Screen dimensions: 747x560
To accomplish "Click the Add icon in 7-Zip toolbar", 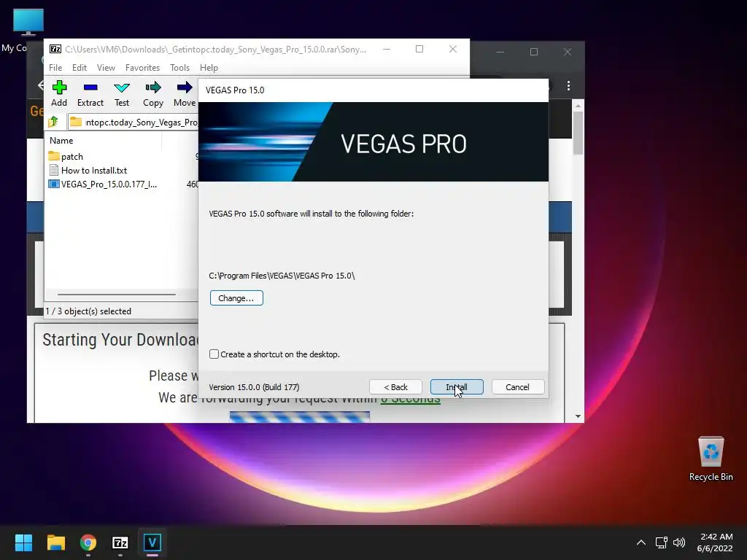I will tap(59, 93).
